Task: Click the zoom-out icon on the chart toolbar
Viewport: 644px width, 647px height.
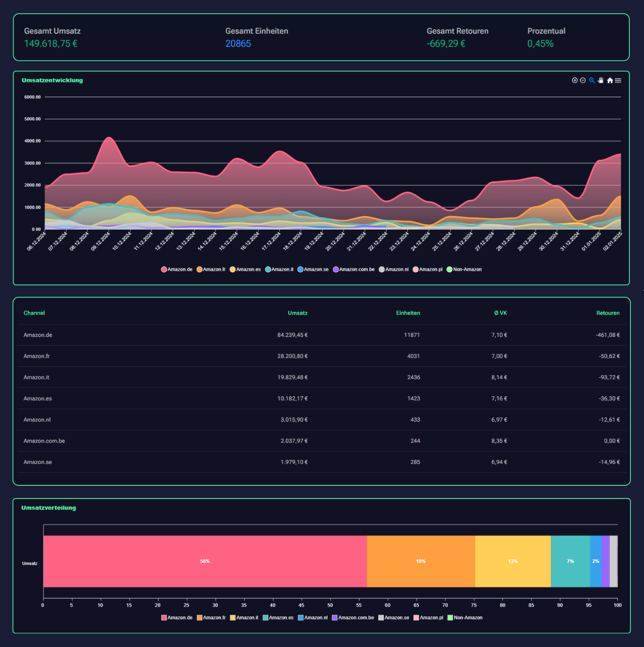Action: coord(582,80)
